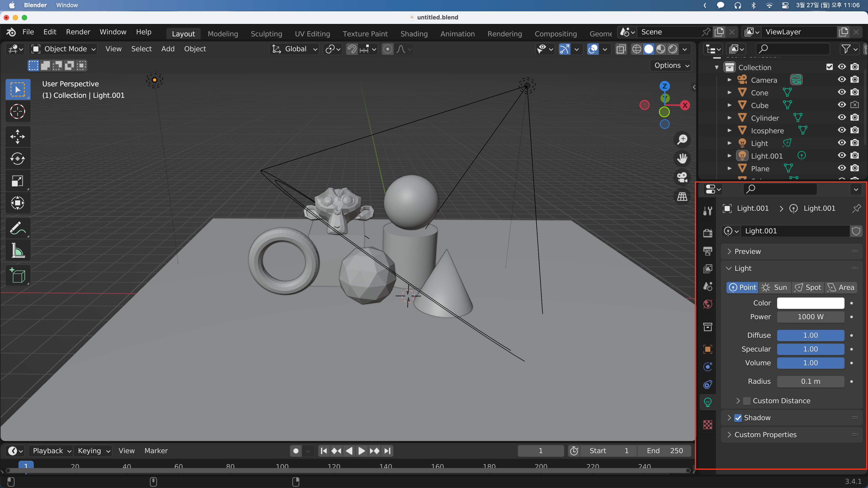868x488 pixels.
Task: Uncheck the Collection exclude checkbox
Action: pos(829,67)
